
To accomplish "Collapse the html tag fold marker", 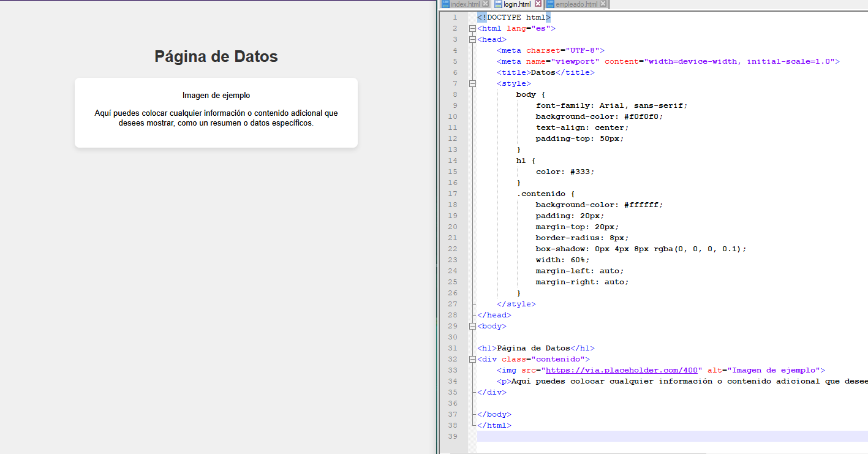I will (472, 28).
